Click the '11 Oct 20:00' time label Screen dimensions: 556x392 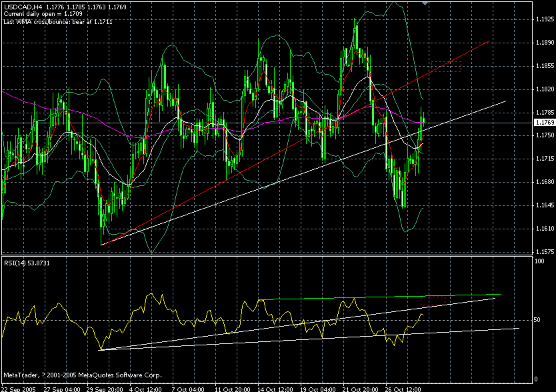(x=233, y=389)
